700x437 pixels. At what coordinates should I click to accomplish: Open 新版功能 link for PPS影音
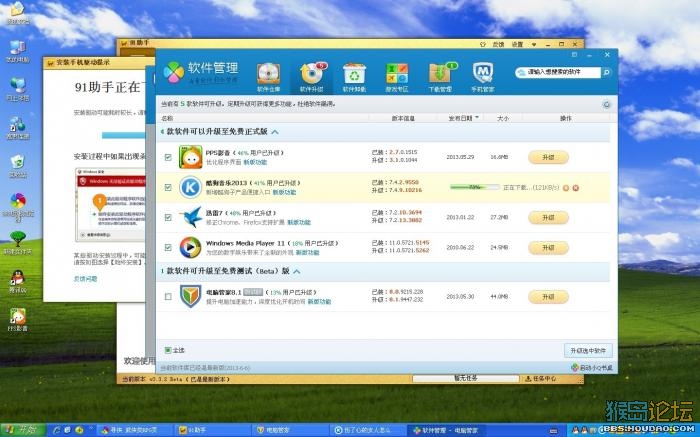point(255,162)
